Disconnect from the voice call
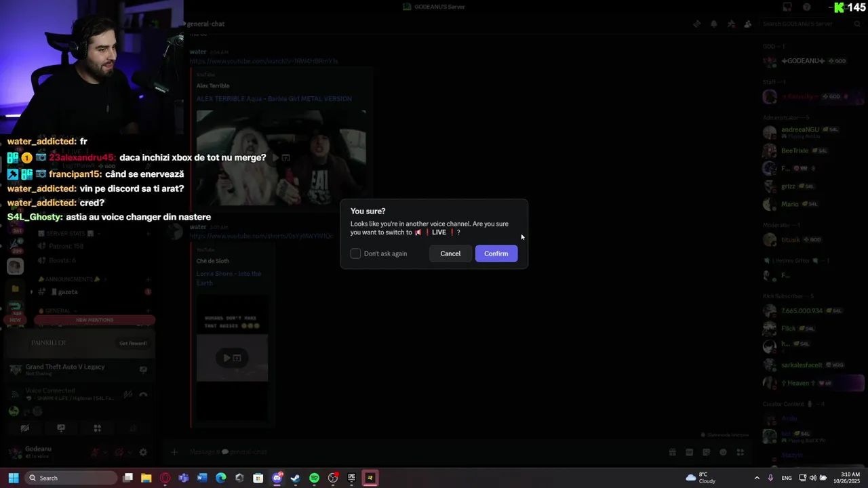The height and width of the screenshot is (488, 868). point(143,394)
